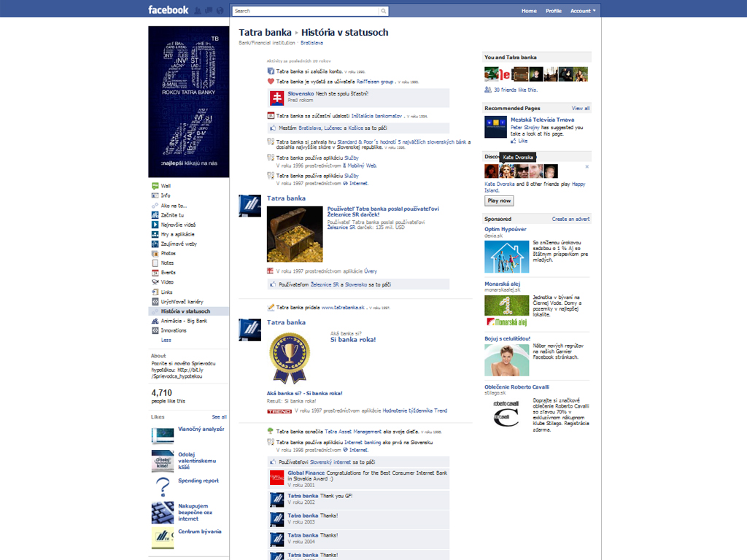Screen dimensions: 747x560
Task: Open Mestská Televízia Trnava page link
Action: [x=542, y=120]
